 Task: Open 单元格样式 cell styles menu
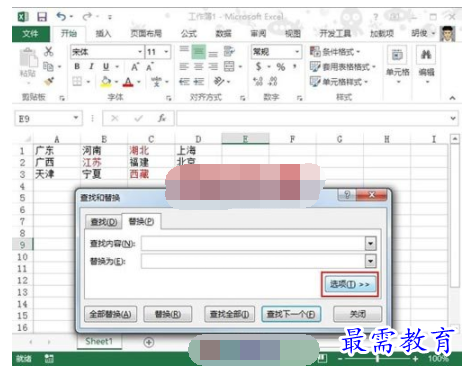tap(339, 81)
